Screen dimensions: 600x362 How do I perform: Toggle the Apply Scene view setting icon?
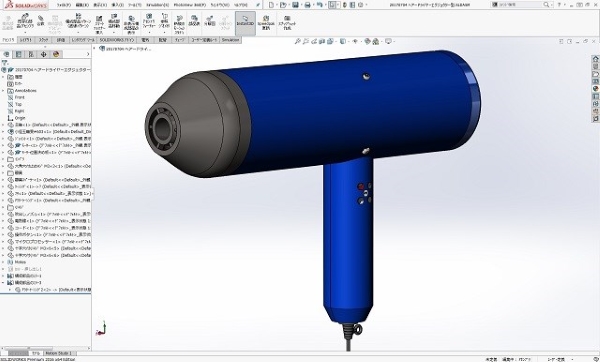(376, 41)
